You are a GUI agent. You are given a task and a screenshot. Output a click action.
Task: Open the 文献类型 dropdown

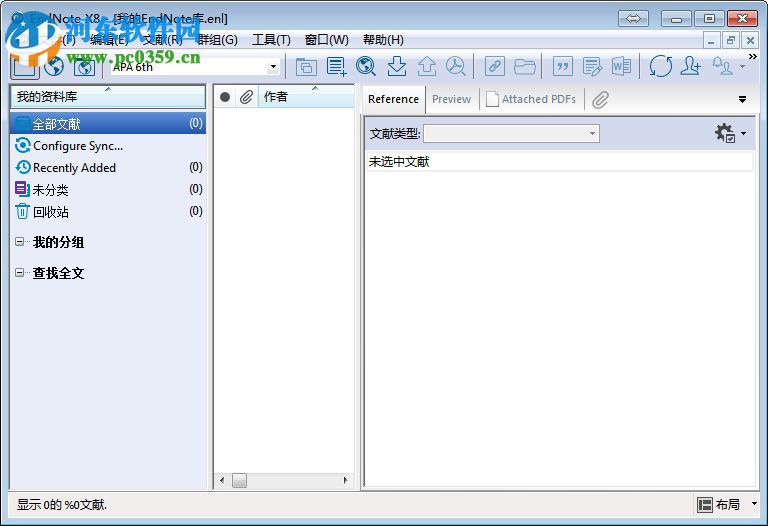coord(511,133)
